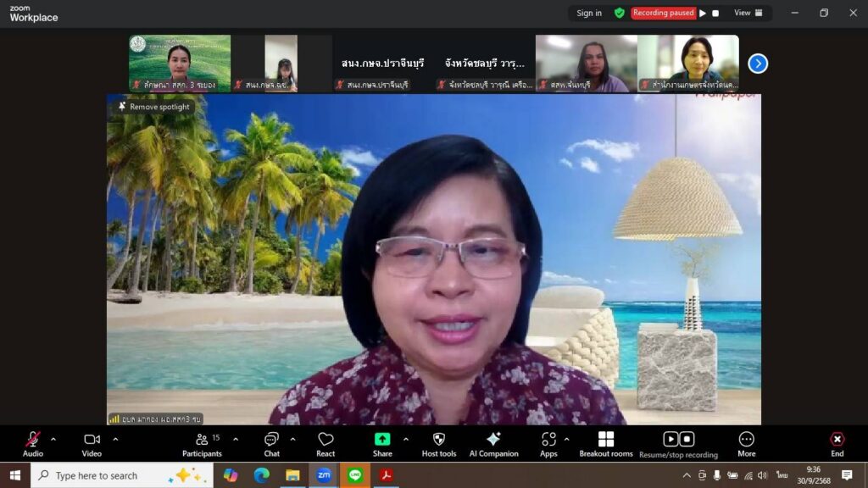Show next participant thumbnails with blue arrow
This screenshot has width=868, height=488.
(758, 64)
